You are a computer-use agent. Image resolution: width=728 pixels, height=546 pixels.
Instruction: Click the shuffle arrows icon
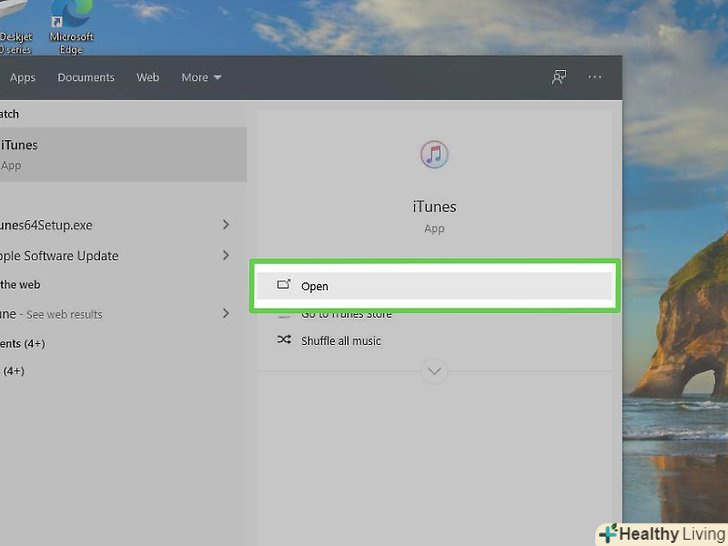pos(284,340)
